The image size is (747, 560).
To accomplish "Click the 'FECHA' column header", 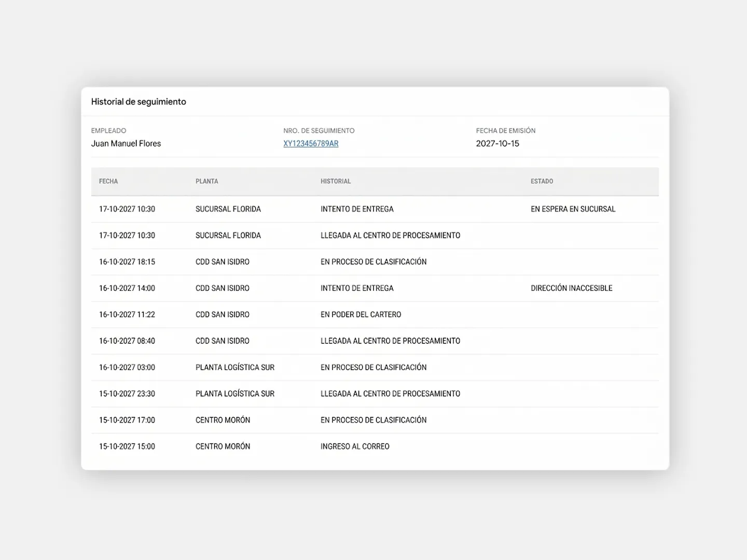I will [x=108, y=181].
